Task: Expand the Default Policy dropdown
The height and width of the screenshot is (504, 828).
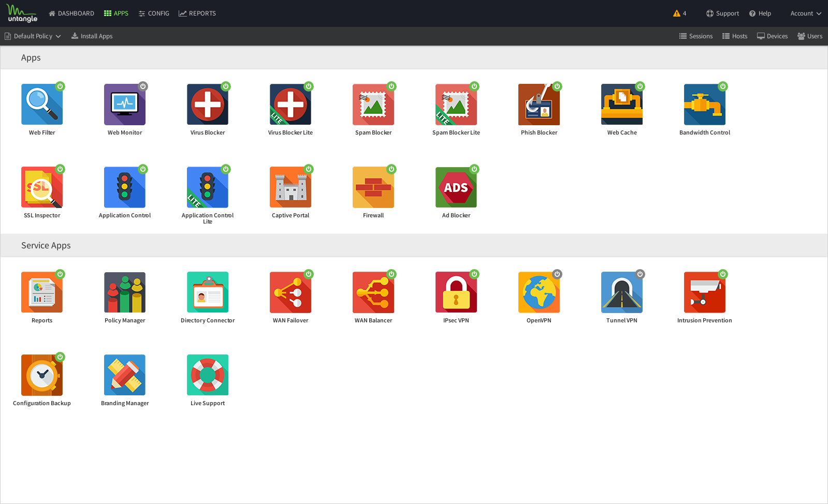Action: 33,36
